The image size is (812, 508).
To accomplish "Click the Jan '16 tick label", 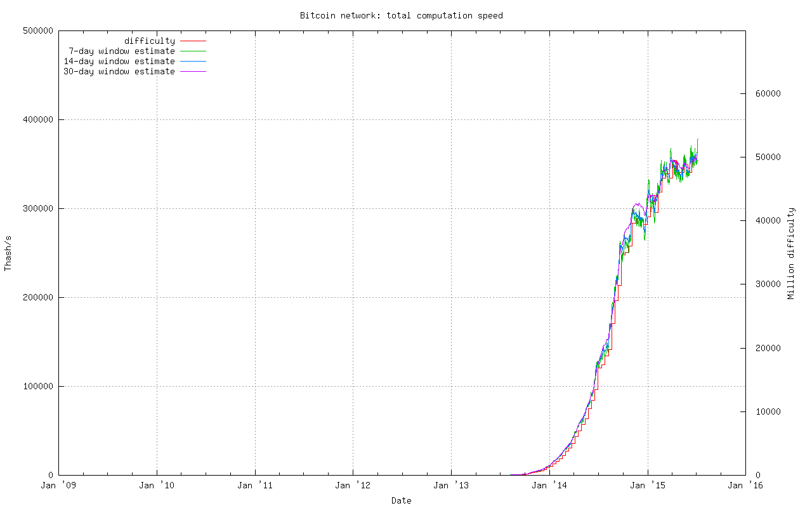I will tap(747, 485).
